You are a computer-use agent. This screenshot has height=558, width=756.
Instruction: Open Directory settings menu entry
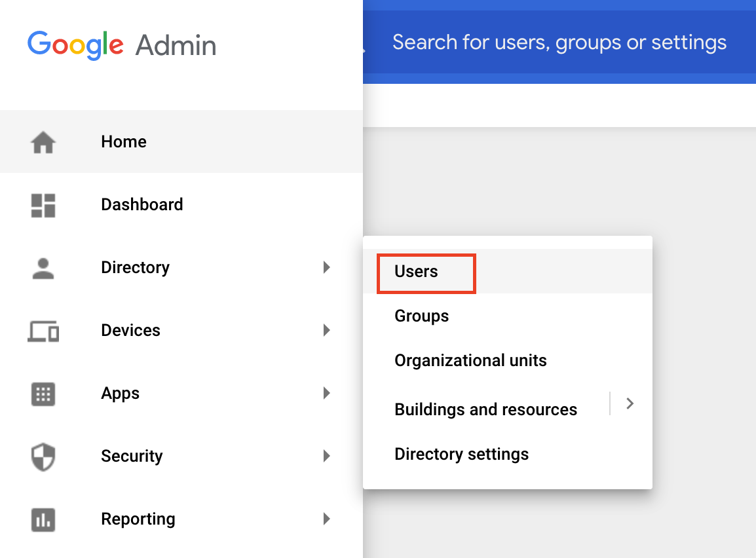tap(461, 455)
